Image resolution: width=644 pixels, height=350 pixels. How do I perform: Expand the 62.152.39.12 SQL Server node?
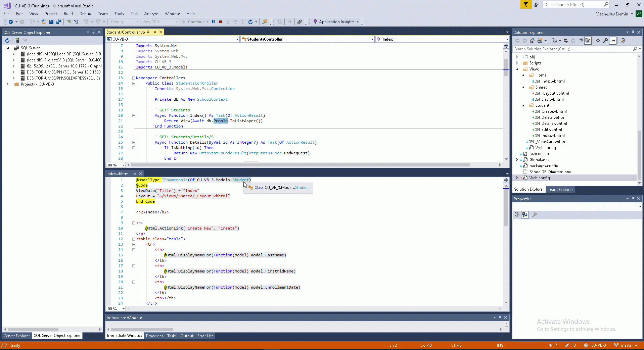click(13, 66)
